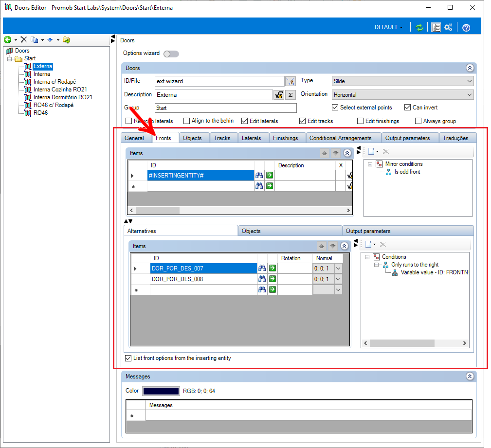The width and height of the screenshot is (491, 448).
Task: Move item up in Alternatives Items panel
Action: click(x=322, y=246)
